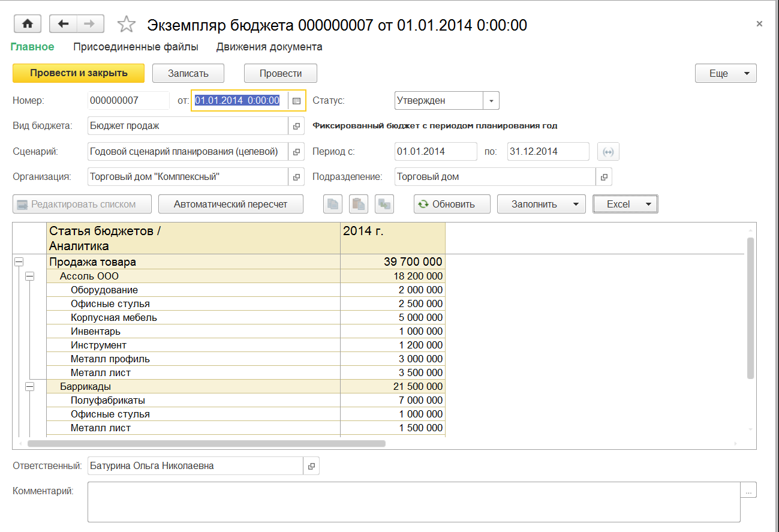The height and width of the screenshot is (532, 779).
Task: Open the Вид бюджета reference link icon
Action: pos(296,126)
